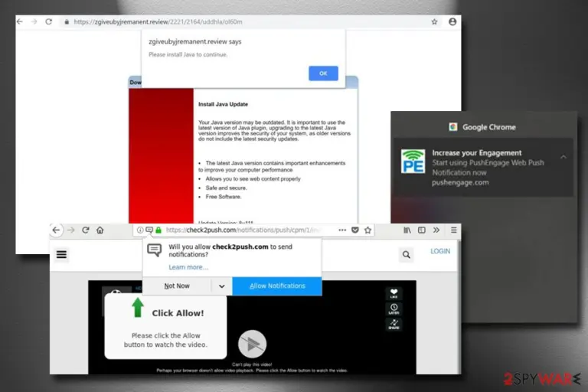Click the Chrome reload page icon
Viewport: 588px width, 392px height.
[x=49, y=21]
